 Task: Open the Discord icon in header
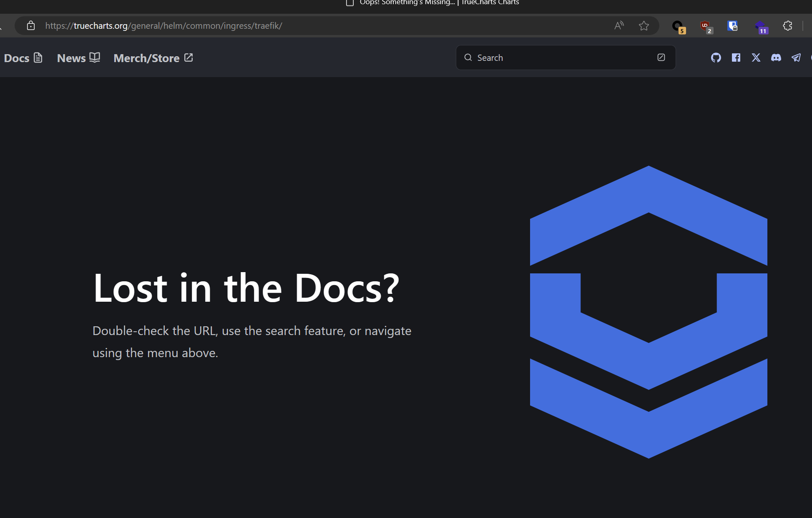776,58
